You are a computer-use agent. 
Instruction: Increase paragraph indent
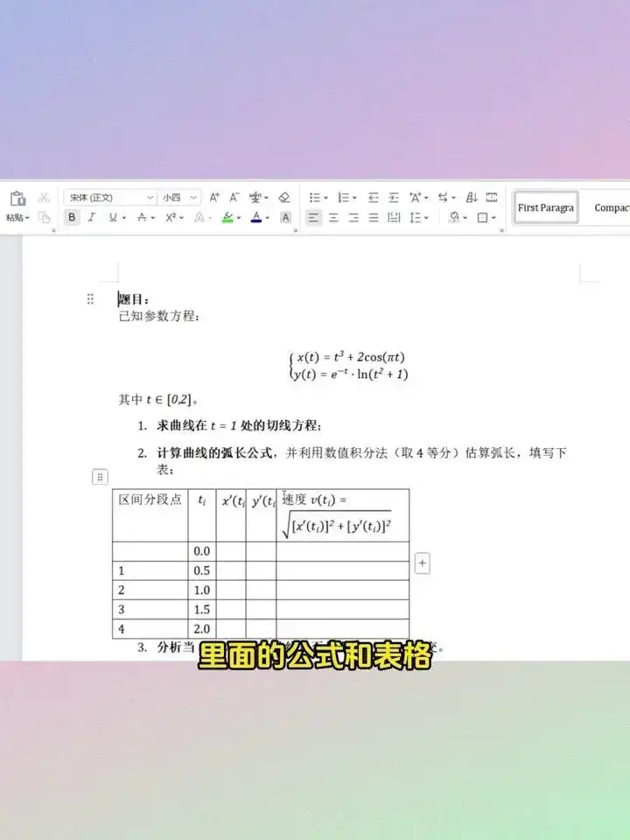(394, 198)
